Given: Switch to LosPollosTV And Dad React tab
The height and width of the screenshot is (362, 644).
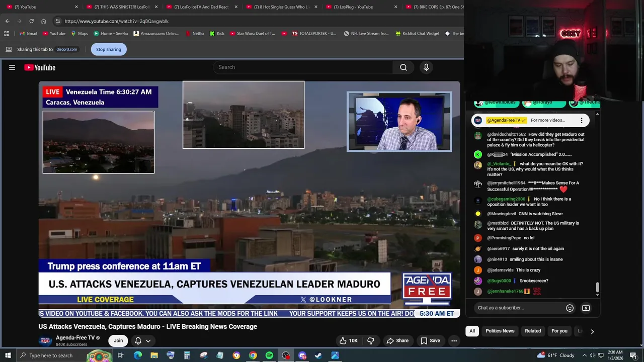Looking at the screenshot, I should point(201,7).
